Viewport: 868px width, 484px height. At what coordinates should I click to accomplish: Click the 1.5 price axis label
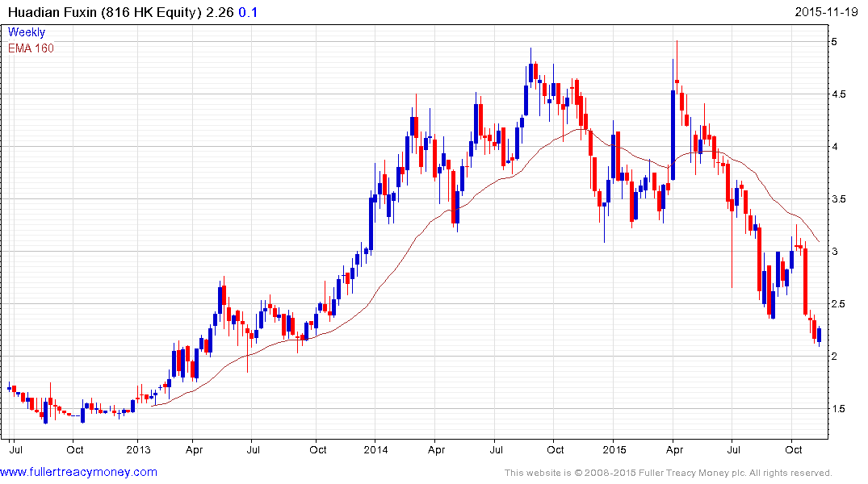(838, 409)
